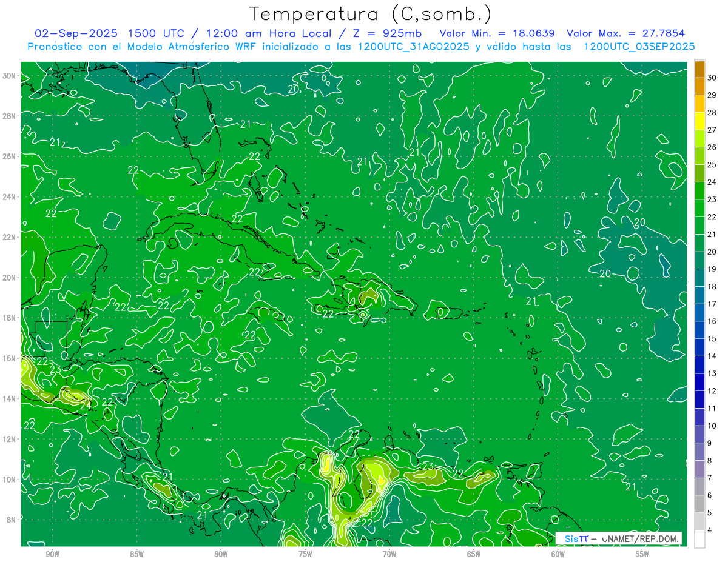728x562 pixels.
Task: Click the 80W longitude axis label
Action: point(221,555)
